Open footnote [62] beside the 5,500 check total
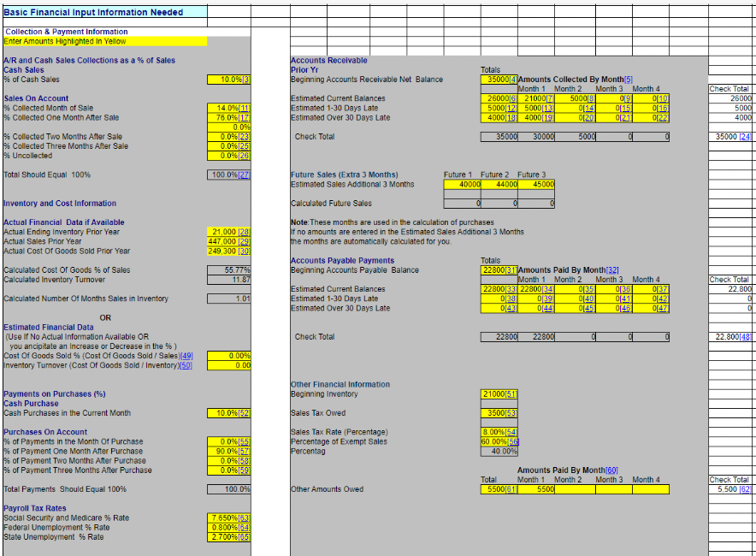Screen dimensions: 756x556 (x=746, y=489)
